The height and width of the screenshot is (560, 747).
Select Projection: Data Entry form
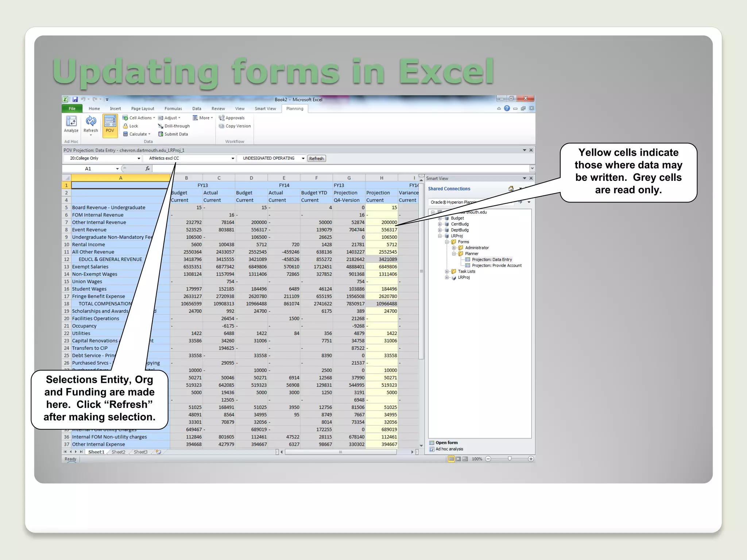tap(492, 260)
